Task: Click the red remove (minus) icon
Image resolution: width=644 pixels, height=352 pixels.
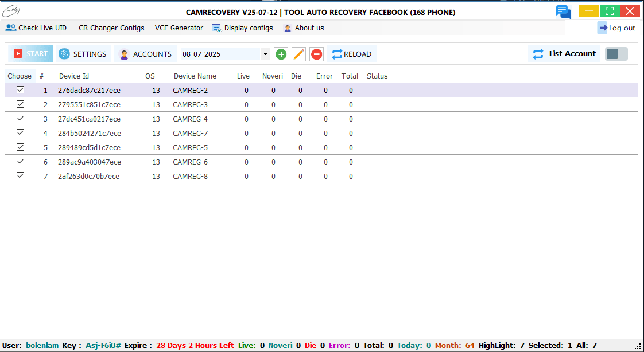Action: click(x=316, y=54)
